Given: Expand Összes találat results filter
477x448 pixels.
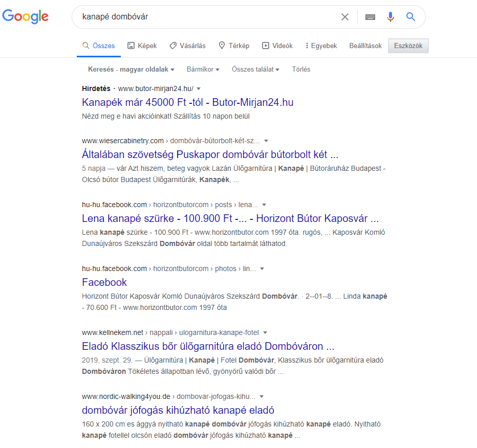Looking at the screenshot, I should point(255,70).
